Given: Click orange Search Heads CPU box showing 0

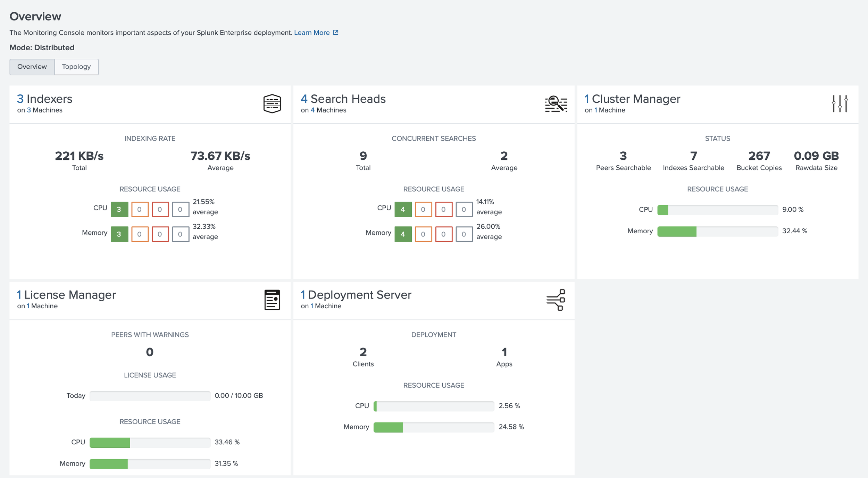Looking at the screenshot, I should 424,209.
